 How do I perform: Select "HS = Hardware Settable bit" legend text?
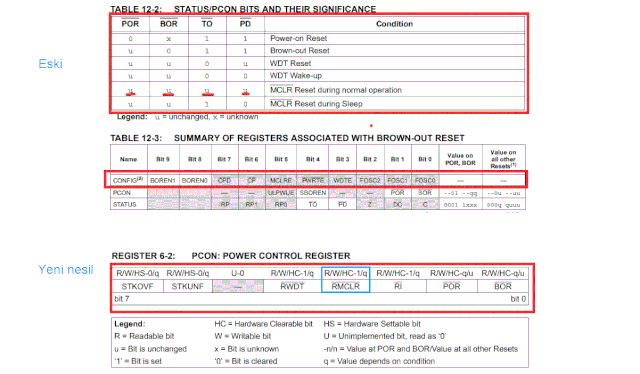click(372, 324)
